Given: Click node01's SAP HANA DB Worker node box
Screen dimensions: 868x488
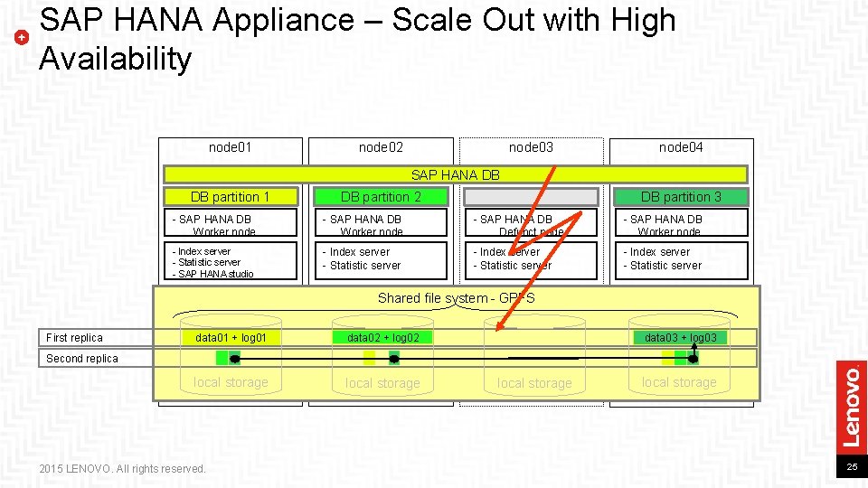Looking at the screenshot, I should click(x=231, y=222).
